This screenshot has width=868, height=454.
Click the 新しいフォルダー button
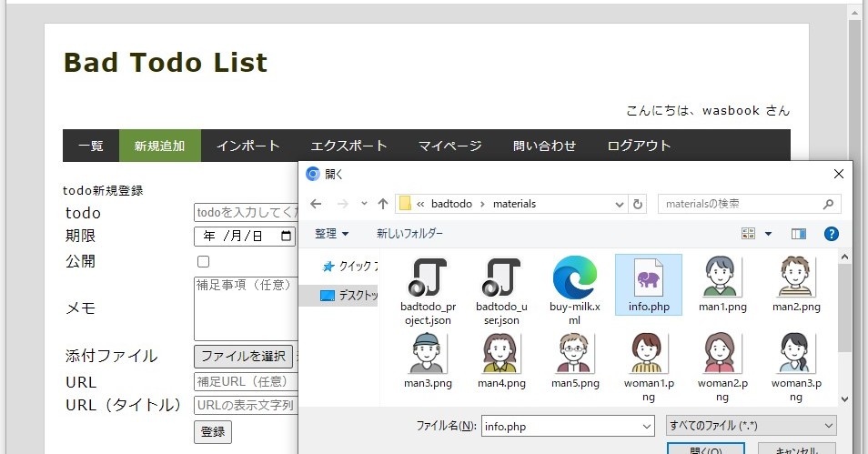pos(409,234)
